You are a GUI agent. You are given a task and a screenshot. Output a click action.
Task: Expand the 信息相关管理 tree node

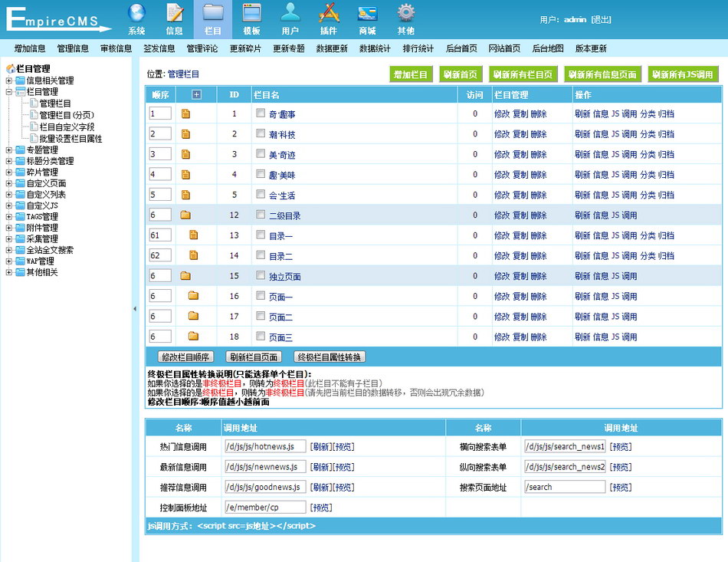click(x=9, y=81)
